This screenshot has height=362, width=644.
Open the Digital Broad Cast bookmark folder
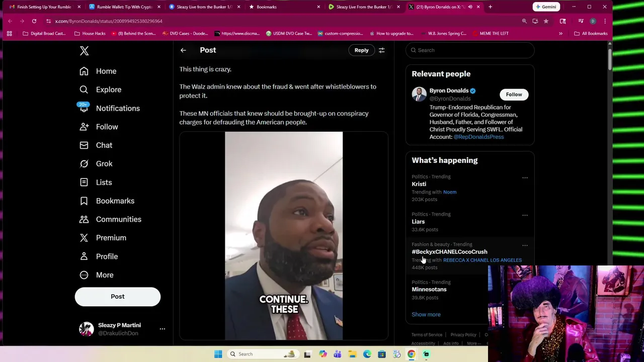pos(44,34)
